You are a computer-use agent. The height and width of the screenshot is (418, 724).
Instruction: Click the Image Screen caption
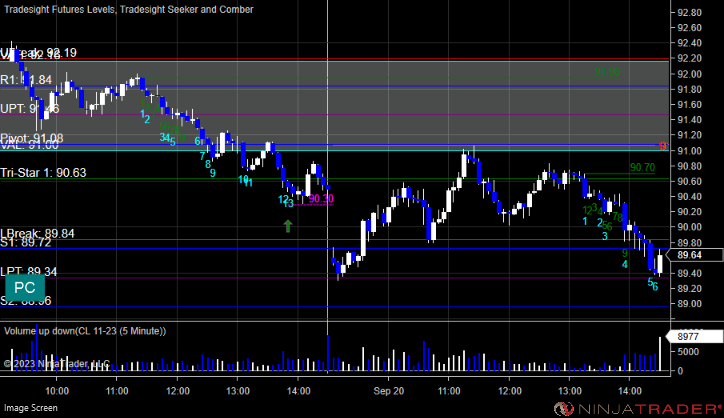pos(30,408)
